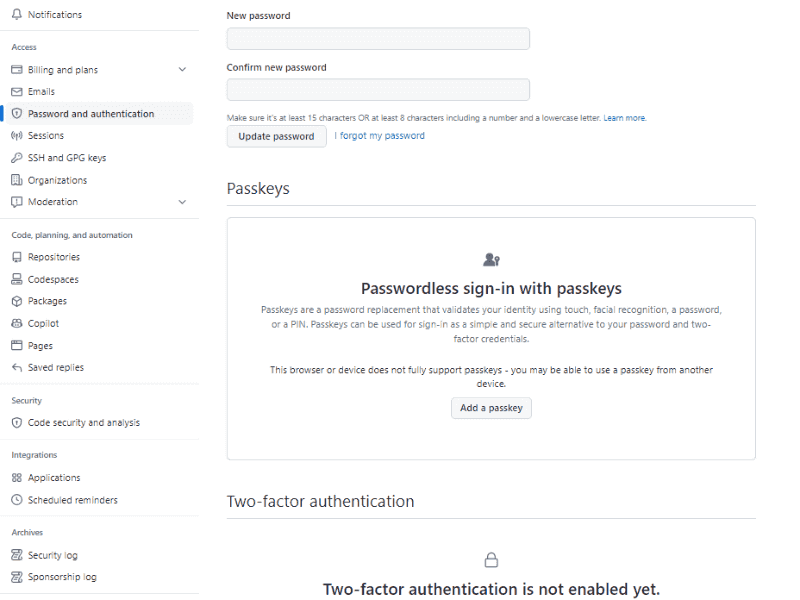Expand the Moderation section chevron
Image resolution: width=800 pixels, height=600 pixels.
click(182, 202)
